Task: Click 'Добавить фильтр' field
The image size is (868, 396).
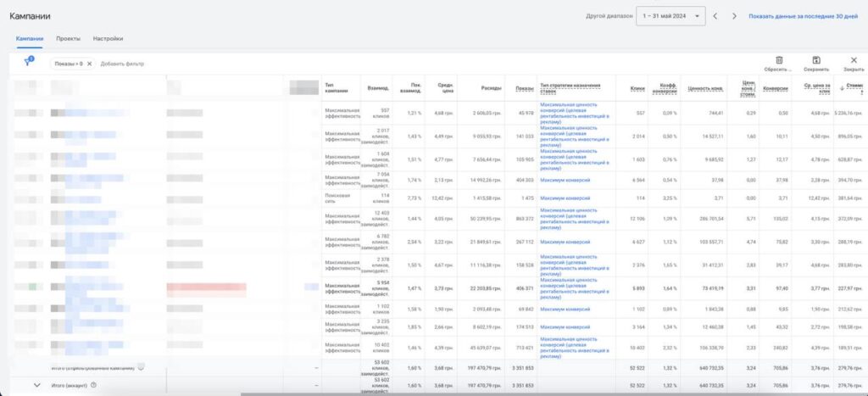Action: point(122,64)
